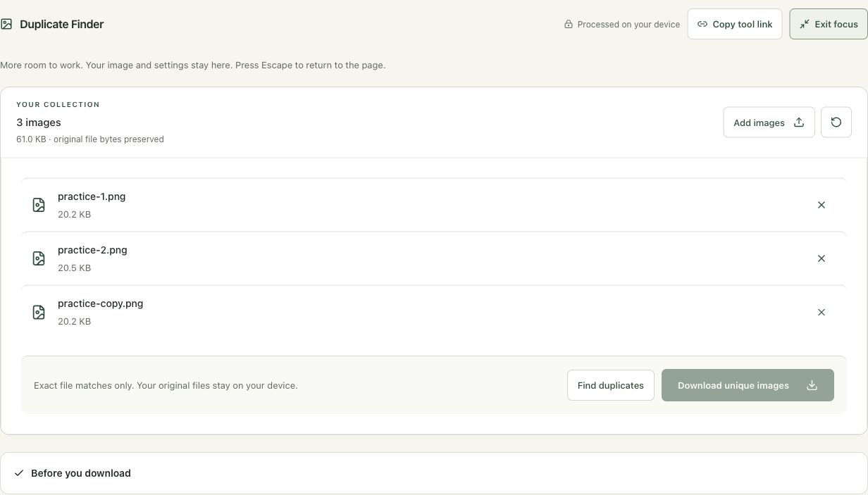Click the 20.5 KB size label
This screenshot has height=495, width=868.
point(74,268)
